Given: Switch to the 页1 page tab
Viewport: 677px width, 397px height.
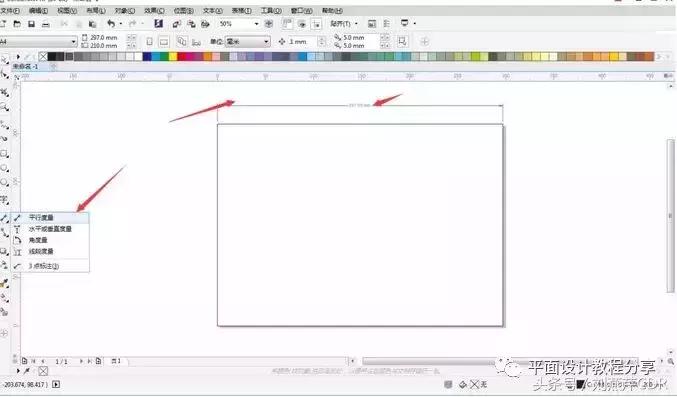Looking at the screenshot, I should [117, 361].
